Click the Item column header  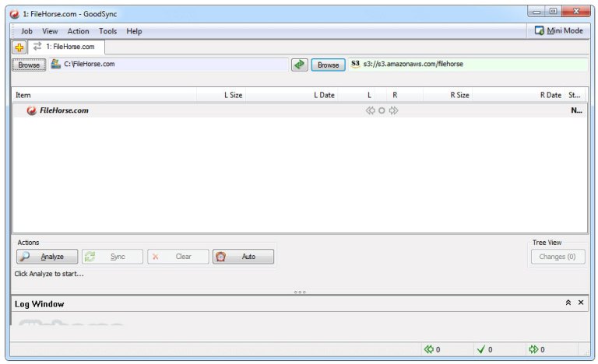pyautogui.click(x=104, y=95)
